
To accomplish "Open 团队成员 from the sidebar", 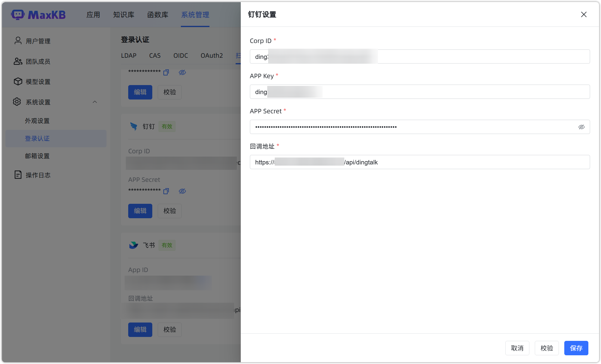I will (38, 61).
